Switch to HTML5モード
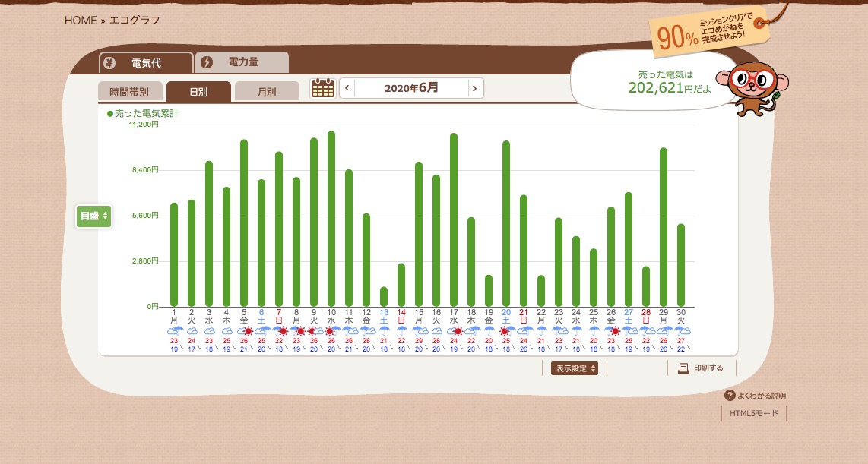868x464 pixels. coord(754,413)
